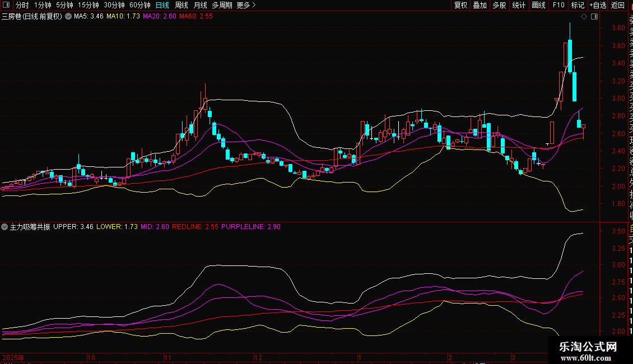Viewport: 633px width, 364px height.
Task: Open F10 company information
Action: [558, 5]
